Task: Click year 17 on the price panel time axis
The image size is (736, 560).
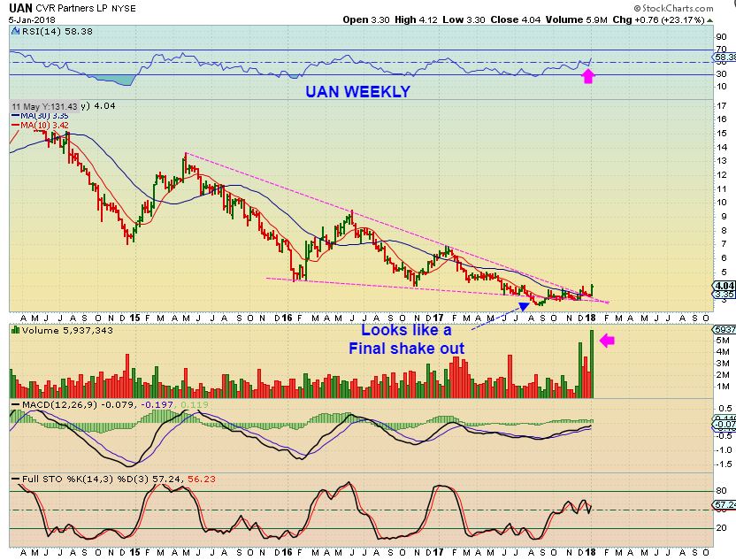Action: [439, 318]
